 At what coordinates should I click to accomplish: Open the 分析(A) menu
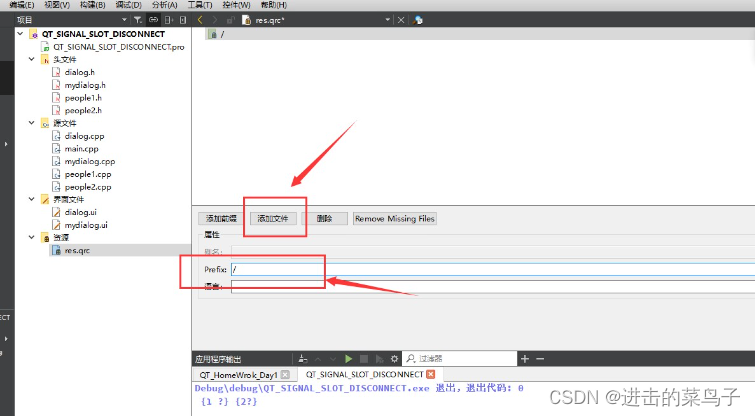pos(164,5)
